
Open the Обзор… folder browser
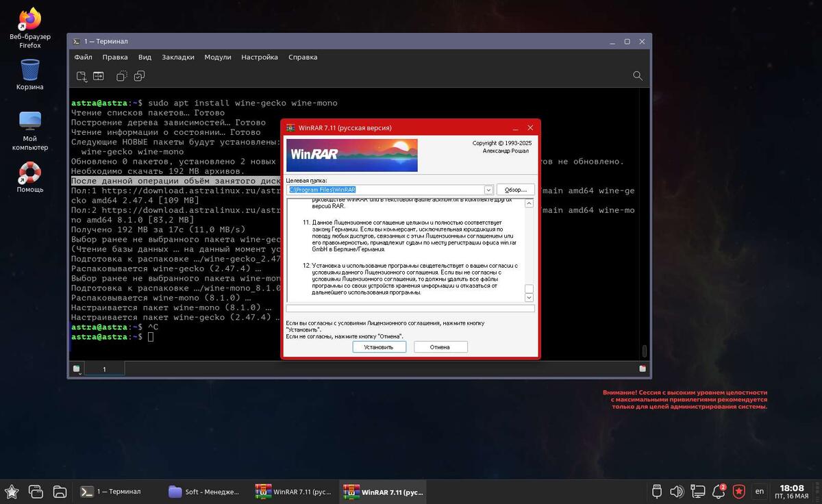click(515, 190)
